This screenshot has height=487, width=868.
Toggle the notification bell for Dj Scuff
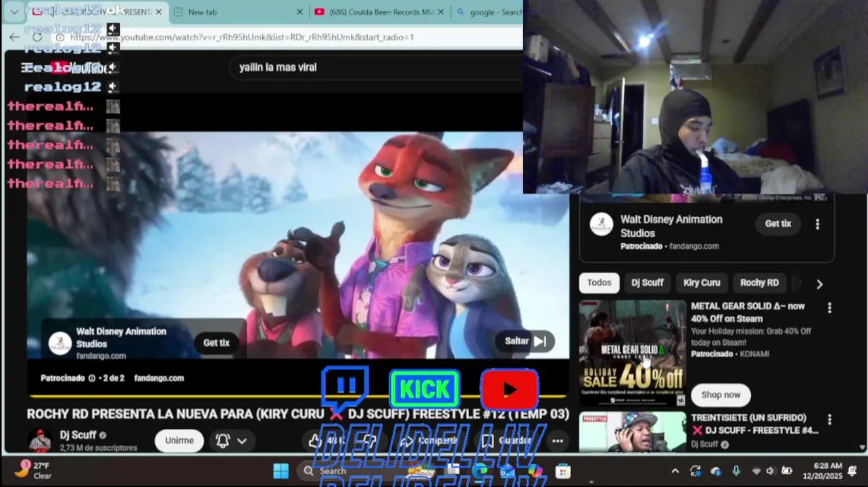(x=222, y=441)
